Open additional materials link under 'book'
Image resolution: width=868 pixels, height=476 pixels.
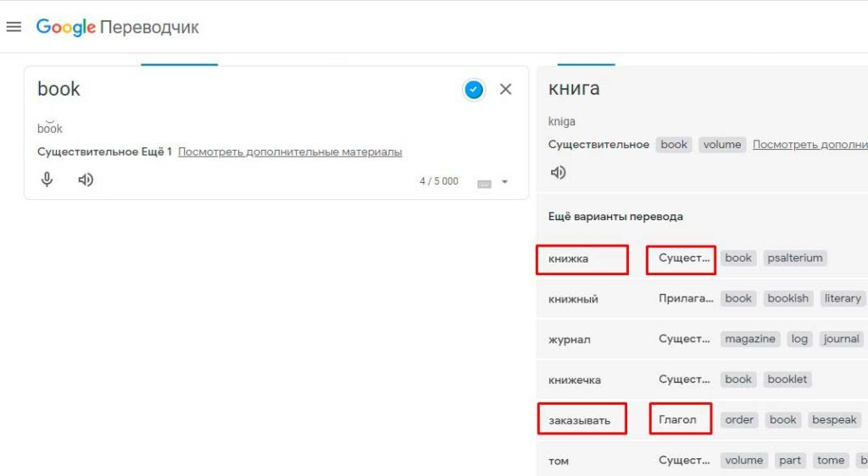click(290, 152)
